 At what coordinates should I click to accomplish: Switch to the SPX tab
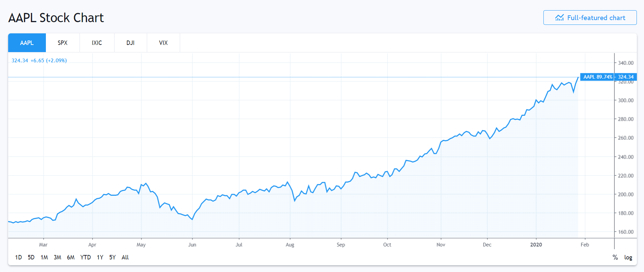(63, 43)
